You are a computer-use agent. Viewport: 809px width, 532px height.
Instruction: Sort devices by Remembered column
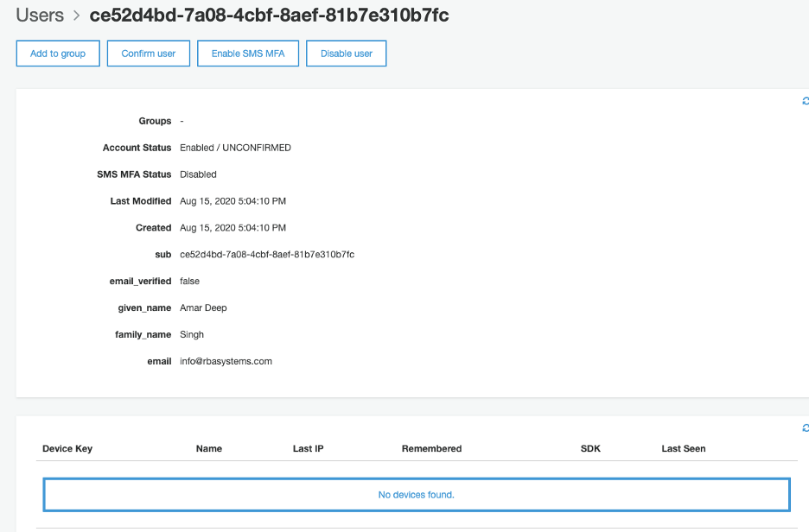[432, 448]
